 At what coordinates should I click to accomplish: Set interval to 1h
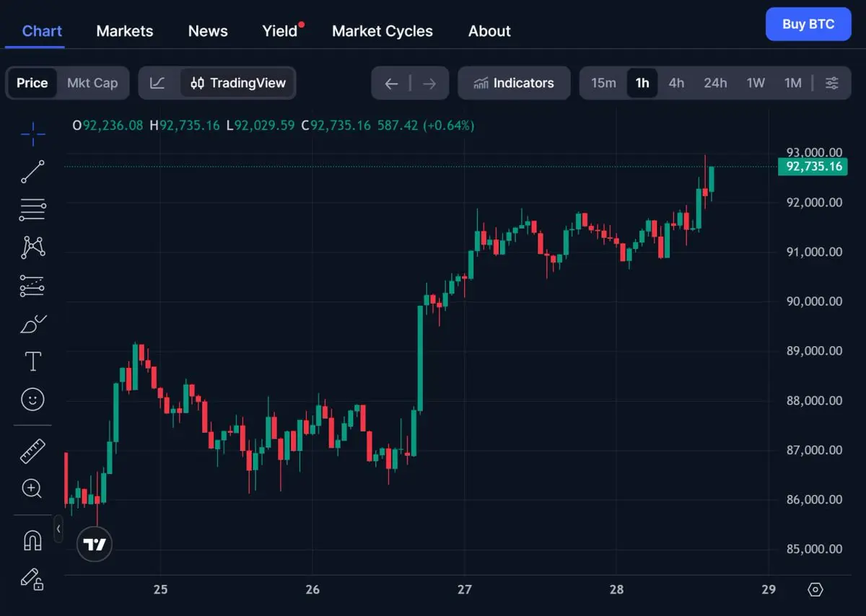(x=642, y=83)
